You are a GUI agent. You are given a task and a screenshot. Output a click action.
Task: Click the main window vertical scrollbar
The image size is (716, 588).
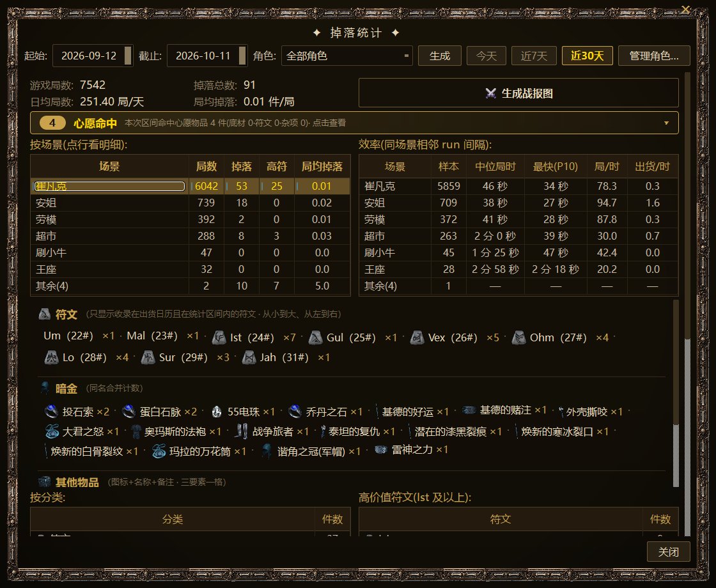pyautogui.click(x=687, y=304)
